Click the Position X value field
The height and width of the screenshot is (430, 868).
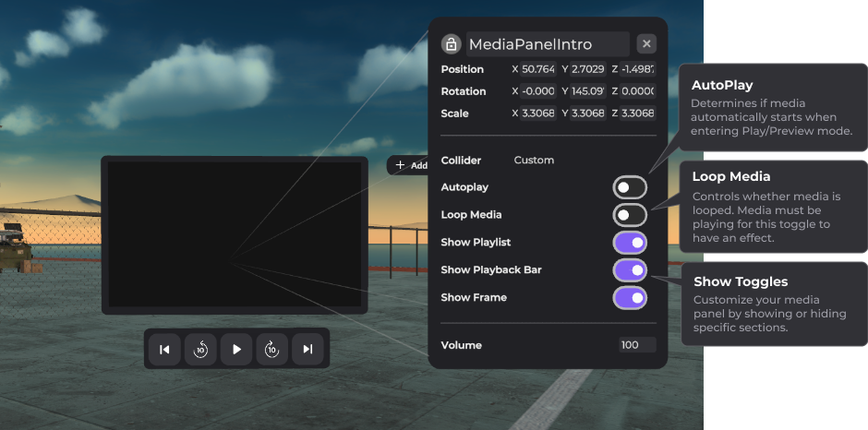[538, 69]
